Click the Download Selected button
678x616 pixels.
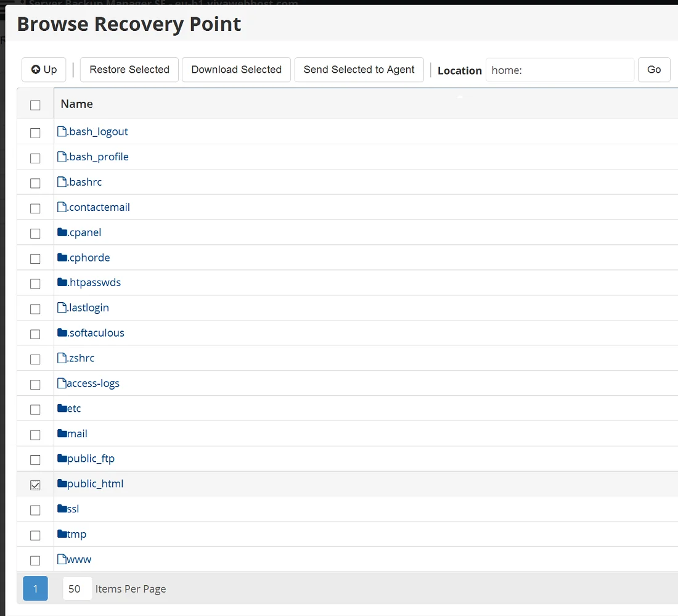pos(236,70)
